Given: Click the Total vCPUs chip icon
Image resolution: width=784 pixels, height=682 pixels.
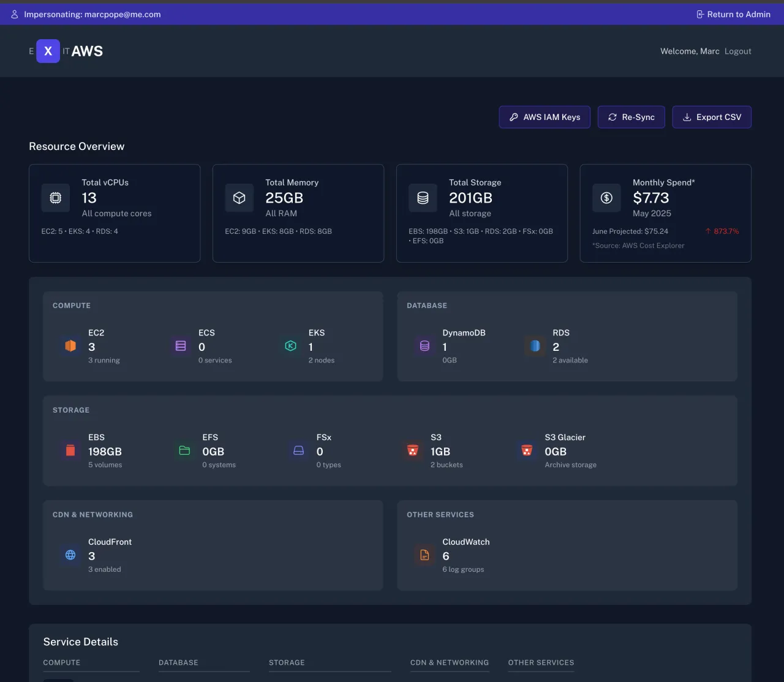Looking at the screenshot, I should [x=56, y=198].
